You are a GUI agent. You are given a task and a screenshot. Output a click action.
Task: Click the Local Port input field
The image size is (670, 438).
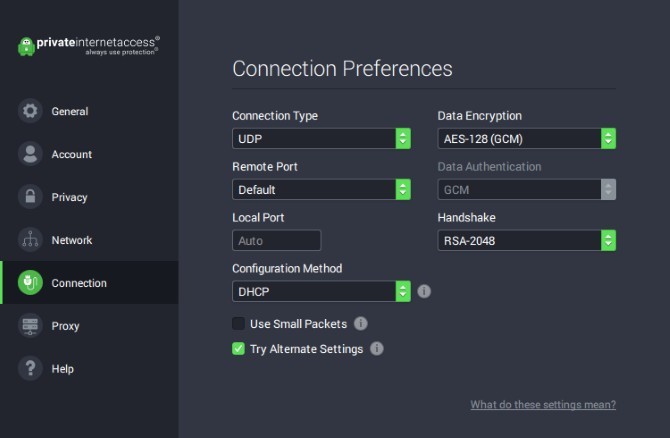276,240
